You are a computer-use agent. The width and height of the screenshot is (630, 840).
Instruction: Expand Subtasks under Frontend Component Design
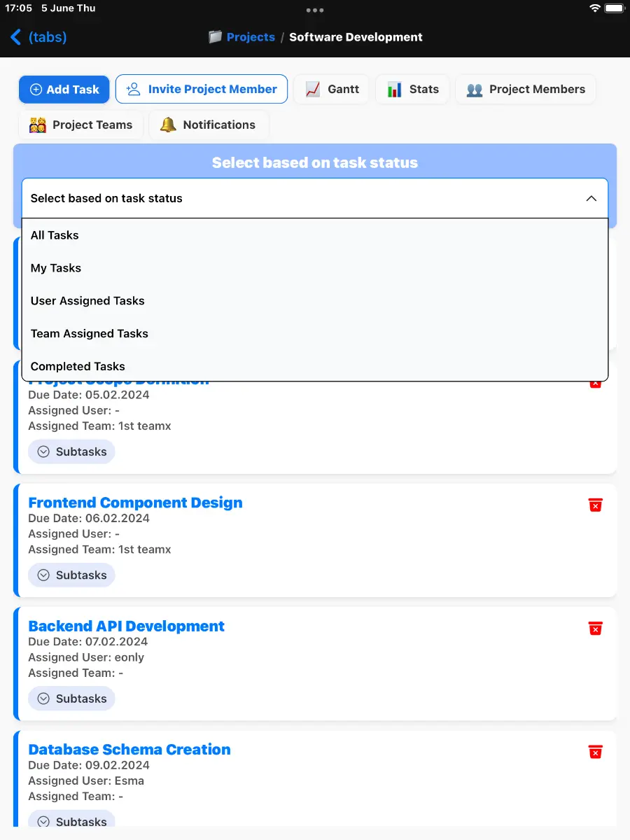pyautogui.click(x=71, y=575)
